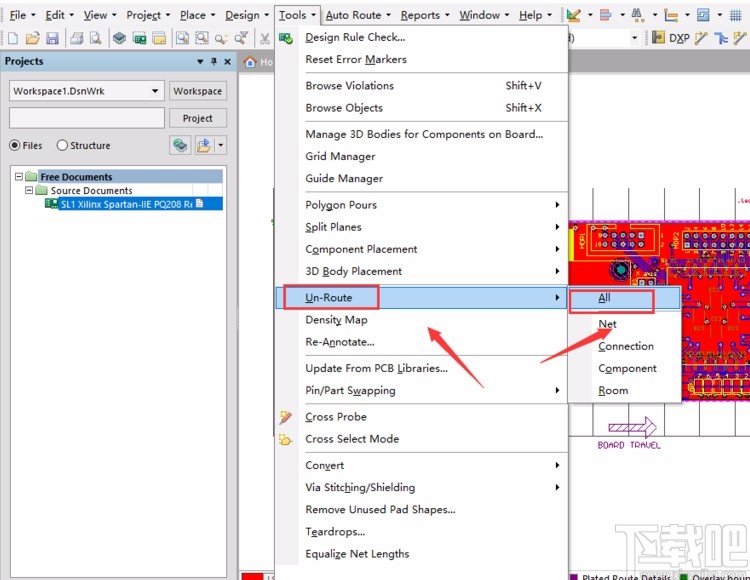The height and width of the screenshot is (580, 750).
Task: Click the view options icon beside Structure
Action: (180, 145)
